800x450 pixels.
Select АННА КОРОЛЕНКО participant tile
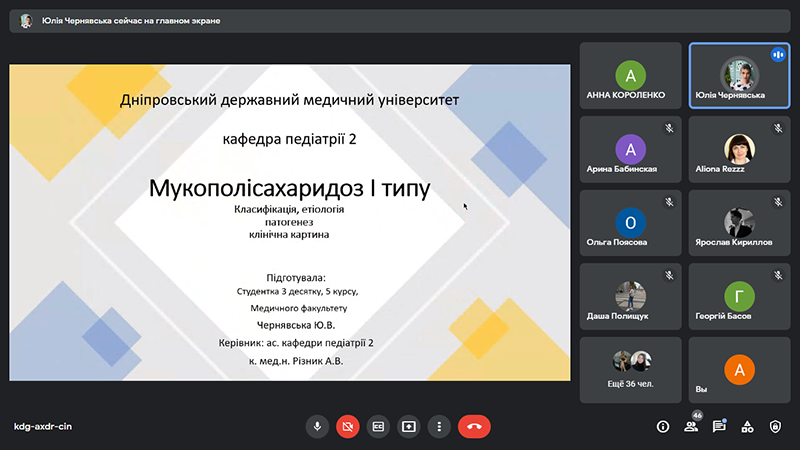(x=630, y=76)
